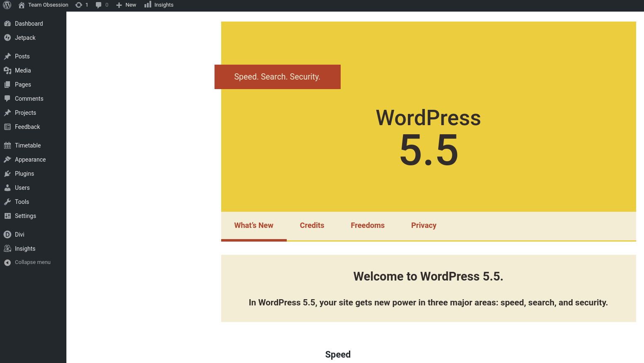Click the WordPress logo in admin bar
This screenshot has width=644, height=363.
pyautogui.click(x=7, y=5)
